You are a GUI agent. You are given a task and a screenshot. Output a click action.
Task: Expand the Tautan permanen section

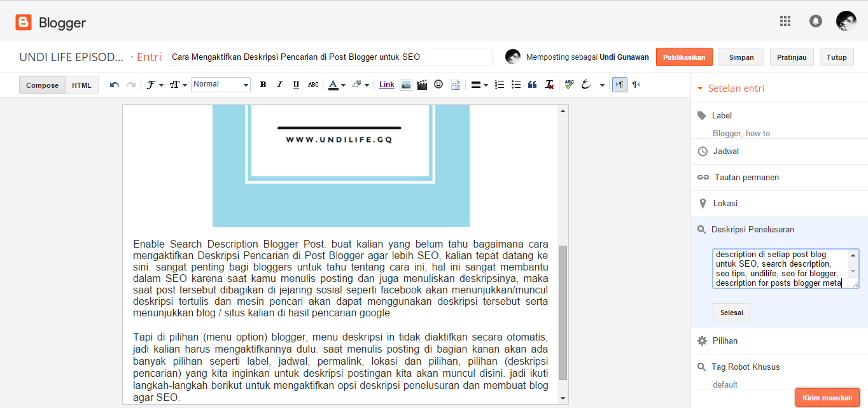pyautogui.click(x=779, y=178)
